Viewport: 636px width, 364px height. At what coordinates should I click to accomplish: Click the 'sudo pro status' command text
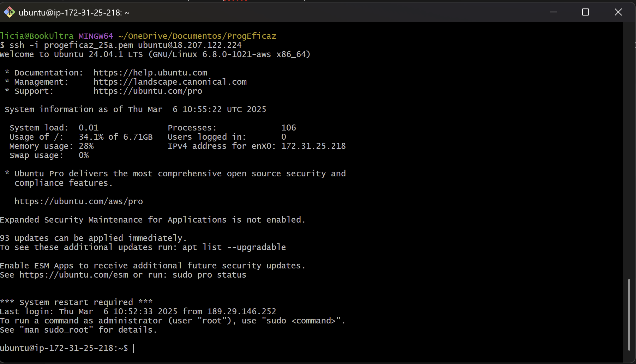[x=209, y=275]
